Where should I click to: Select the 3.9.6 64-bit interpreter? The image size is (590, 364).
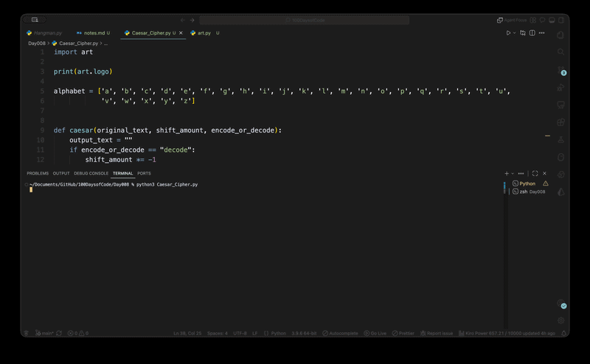point(304,333)
